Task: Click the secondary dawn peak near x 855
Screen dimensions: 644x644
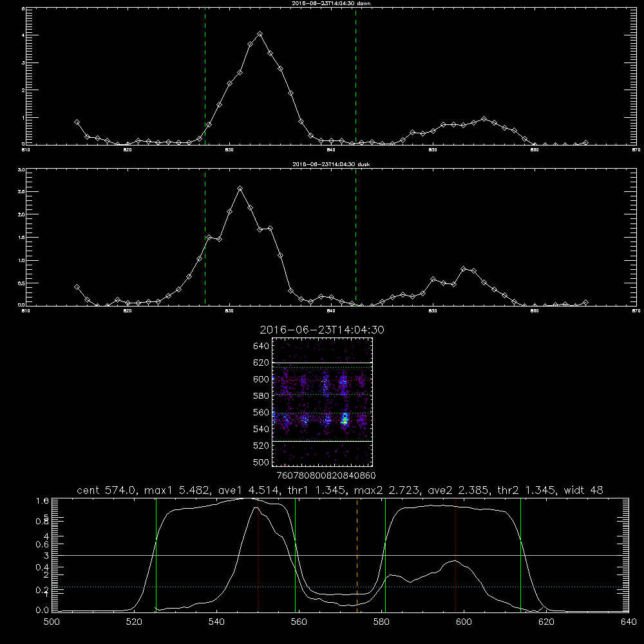Action: [x=484, y=119]
